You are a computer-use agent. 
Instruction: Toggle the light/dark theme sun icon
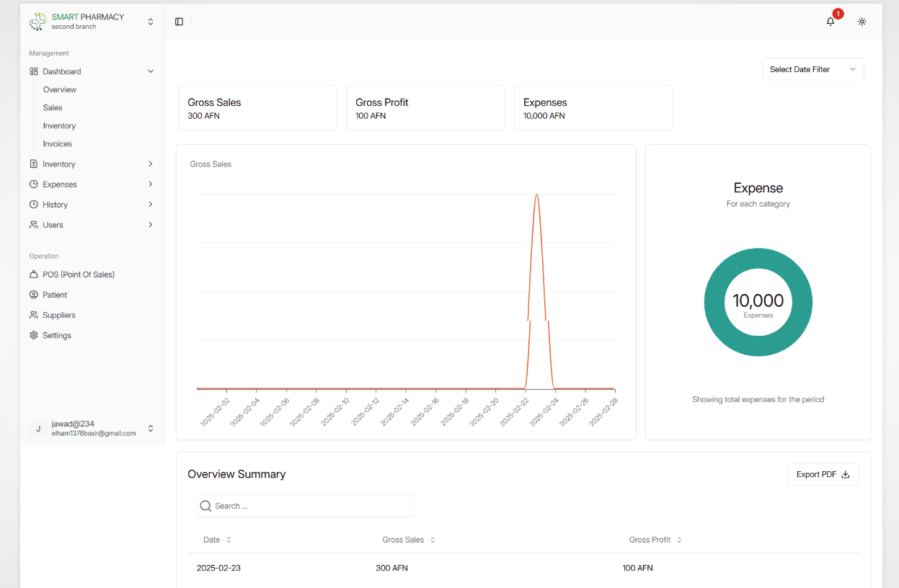[862, 22]
